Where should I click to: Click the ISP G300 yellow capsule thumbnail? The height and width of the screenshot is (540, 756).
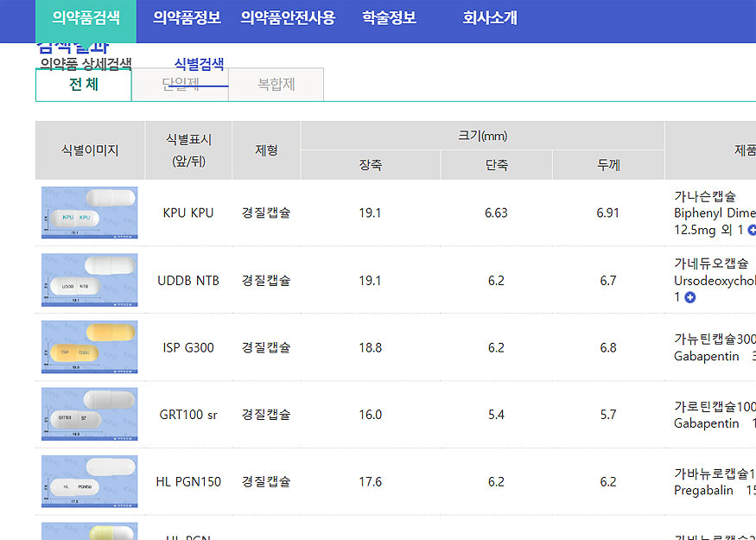pos(90,347)
